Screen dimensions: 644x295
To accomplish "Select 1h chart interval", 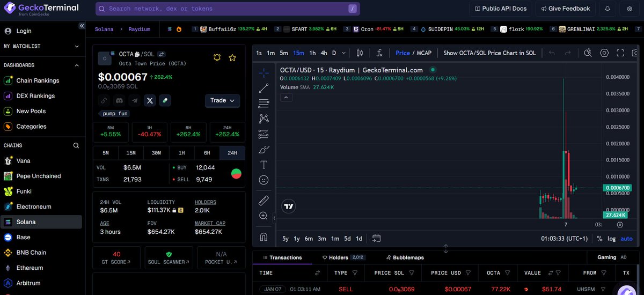I will [312, 53].
